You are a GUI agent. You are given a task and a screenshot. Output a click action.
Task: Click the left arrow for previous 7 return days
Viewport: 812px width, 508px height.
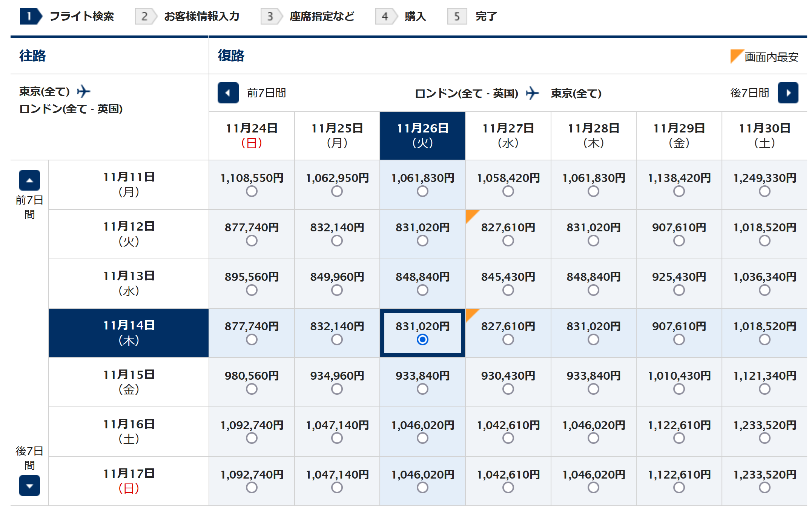coord(228,93)
